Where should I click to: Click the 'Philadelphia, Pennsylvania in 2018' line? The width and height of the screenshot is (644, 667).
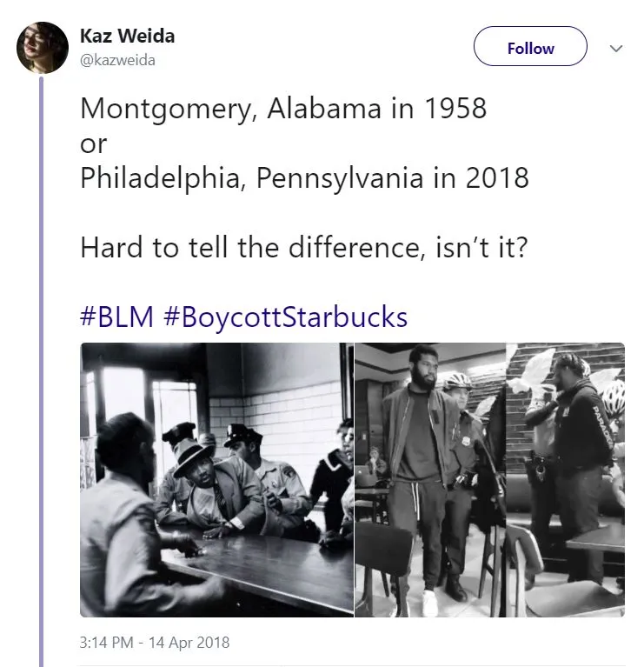click(x=304, y=178)
